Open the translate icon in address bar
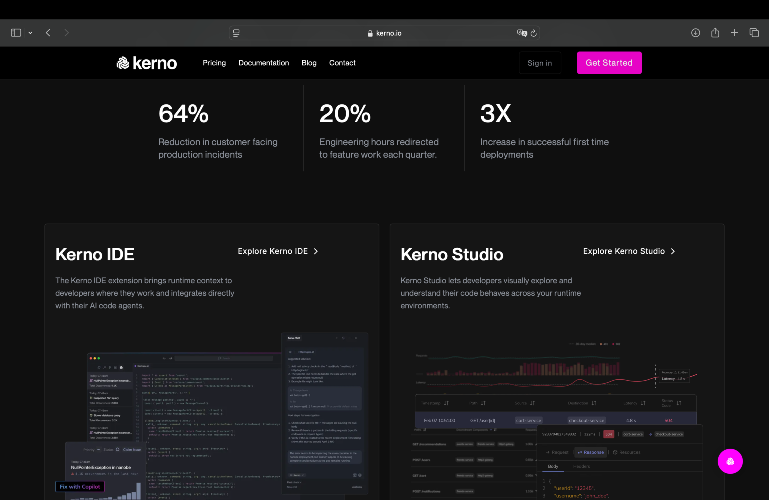The height and width of the screenshot is (500, 769). (x=521, y=33)
